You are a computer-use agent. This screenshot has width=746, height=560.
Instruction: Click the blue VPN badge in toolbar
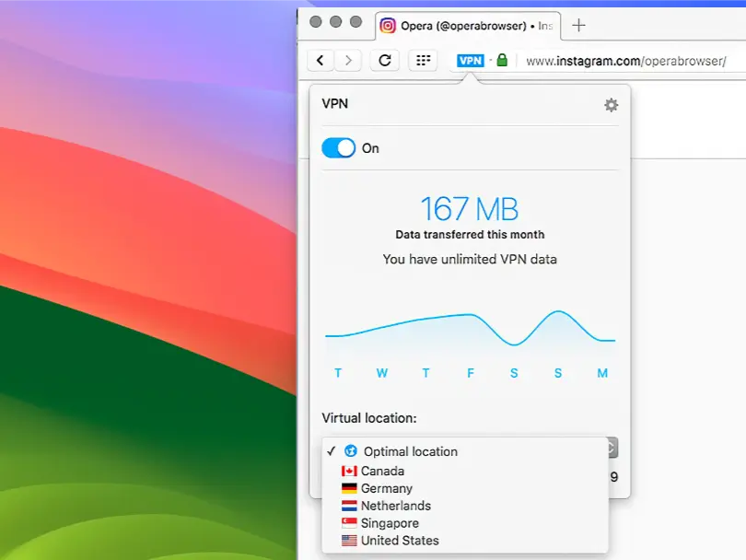point(472,60)
